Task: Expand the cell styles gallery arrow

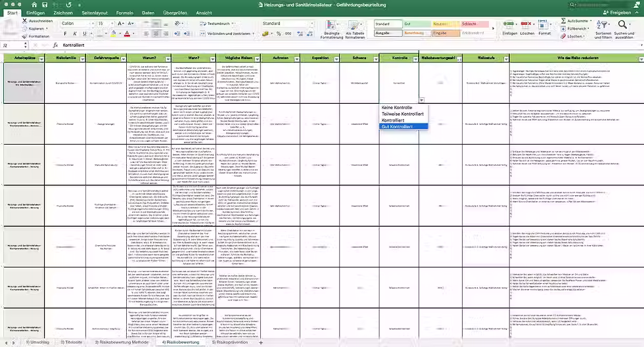Action: click(x=494, y=29)
